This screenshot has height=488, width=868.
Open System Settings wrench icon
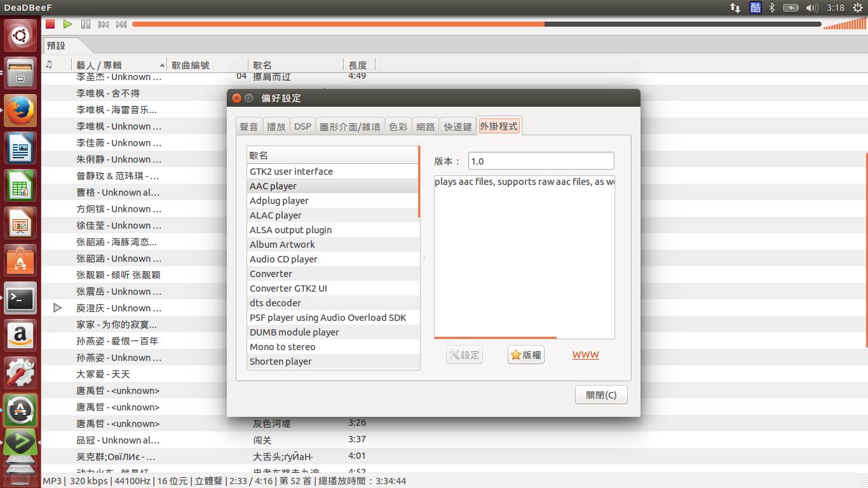coord(21,373)
